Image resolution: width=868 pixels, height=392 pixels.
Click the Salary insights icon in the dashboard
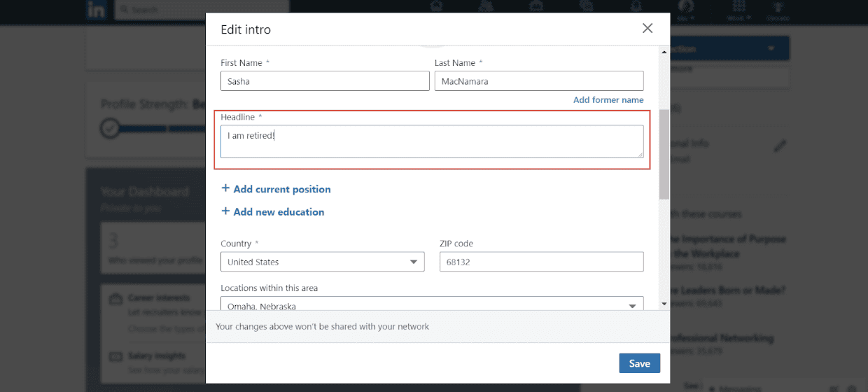click(x=115, y=356)
